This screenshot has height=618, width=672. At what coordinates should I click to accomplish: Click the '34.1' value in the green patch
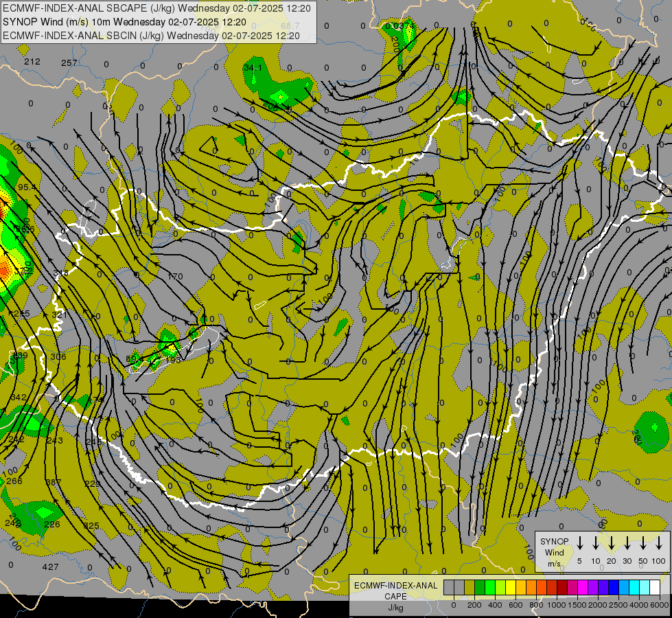point(253,68)
